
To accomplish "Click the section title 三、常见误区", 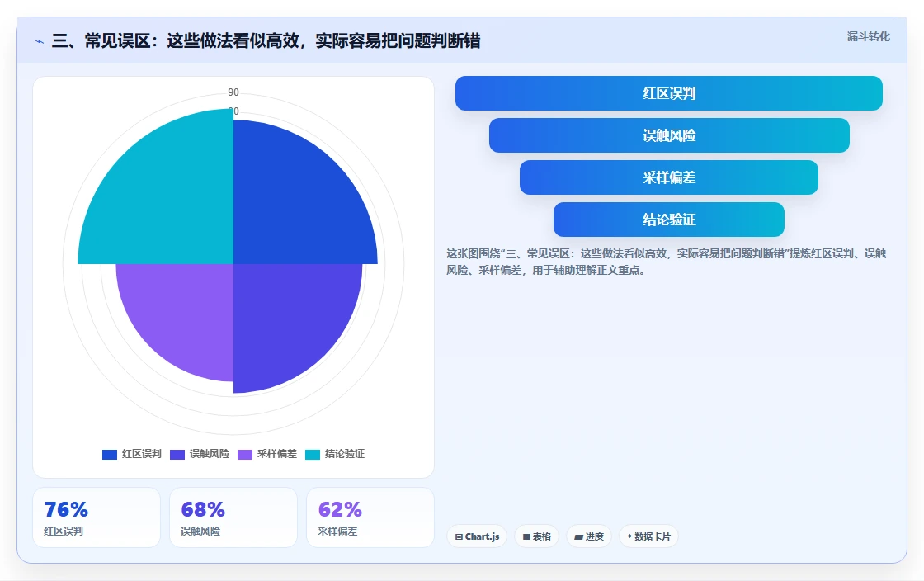I will [266, 40].
